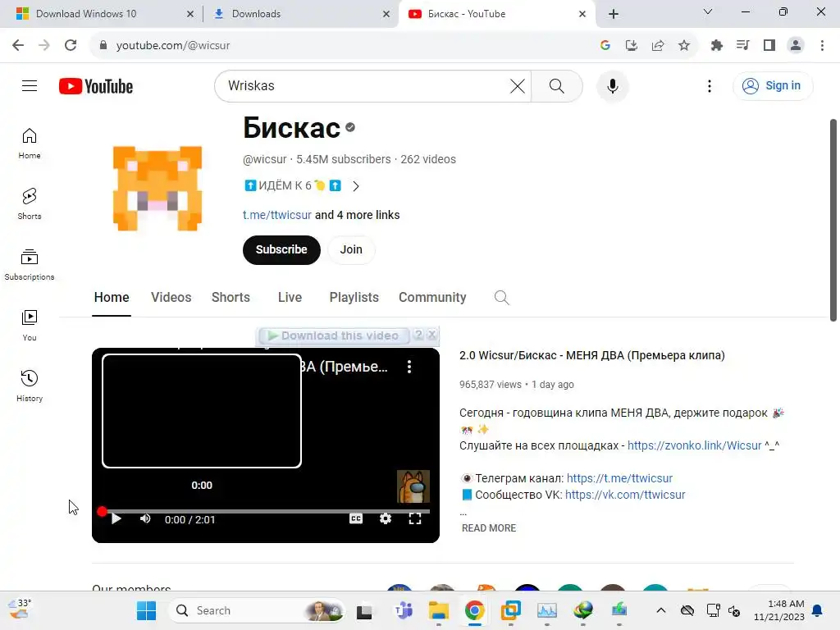Expand the tab search dropdown arrow
The image size is (840, 630).
[708, 11]
